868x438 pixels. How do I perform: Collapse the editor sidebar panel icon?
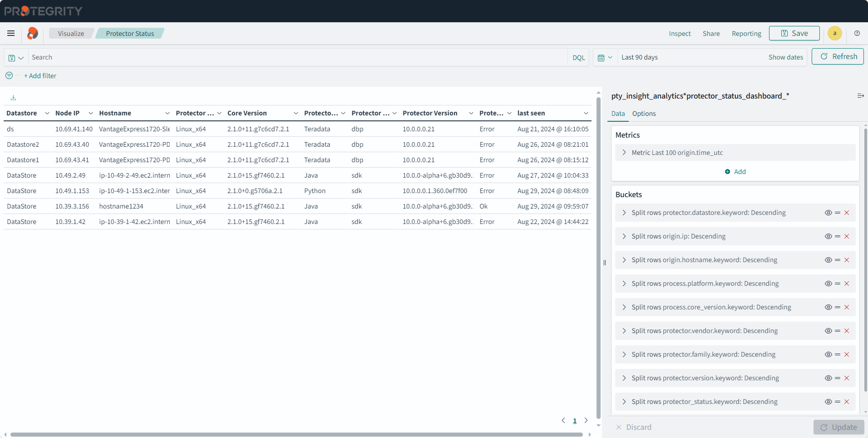coord(860,96)
